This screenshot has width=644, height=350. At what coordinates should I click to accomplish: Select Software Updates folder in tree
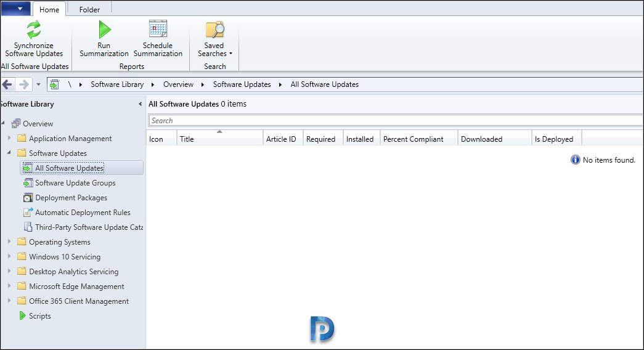pos(58,153)
